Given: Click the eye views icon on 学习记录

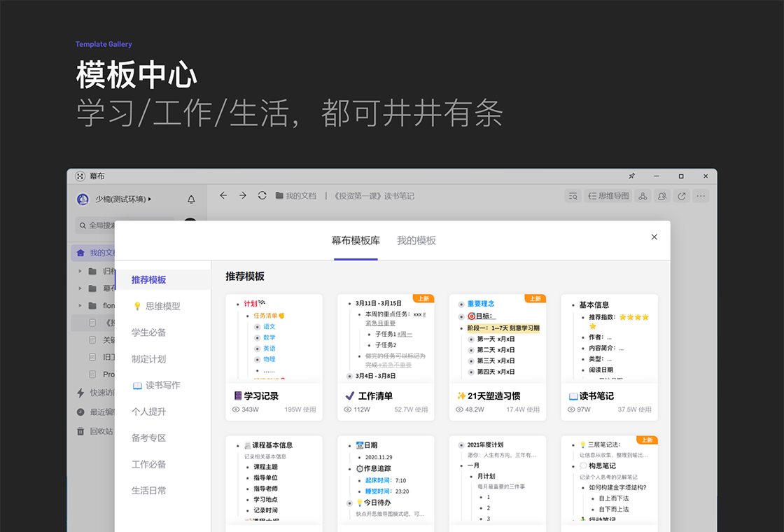Looking at the screenshot, I should click(x=236, y=409).
